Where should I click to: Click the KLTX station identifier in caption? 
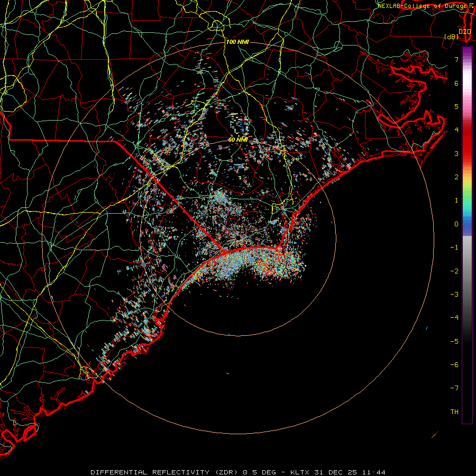pos(300,472)
